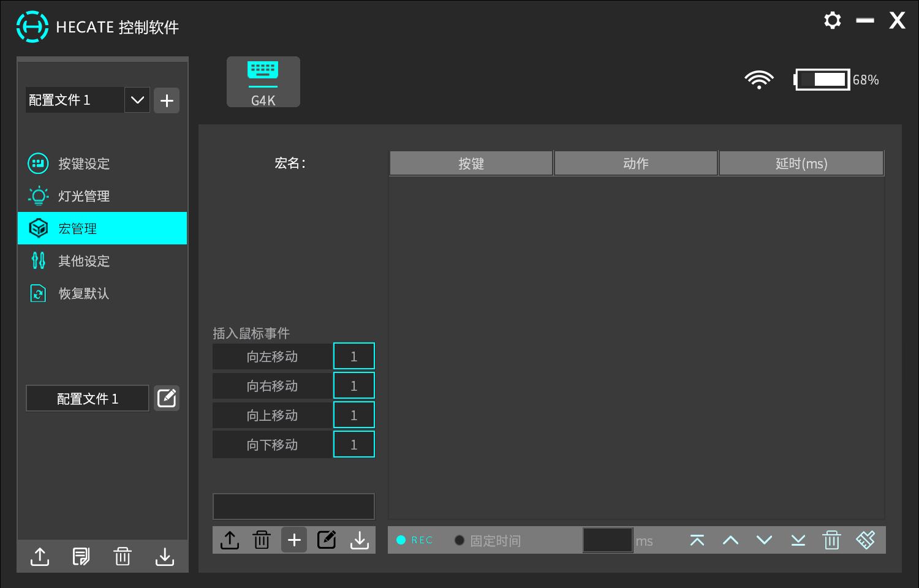Click the 恢复默认 restore defaults icon
This screenshot has width=919, height=588.
click(38, 293)
